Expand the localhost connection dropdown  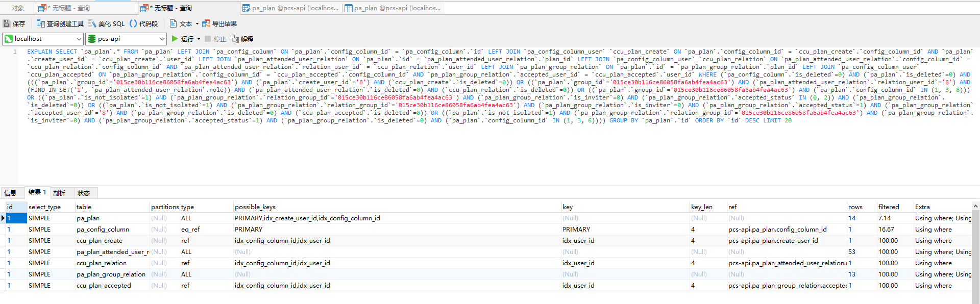[79, 39]
